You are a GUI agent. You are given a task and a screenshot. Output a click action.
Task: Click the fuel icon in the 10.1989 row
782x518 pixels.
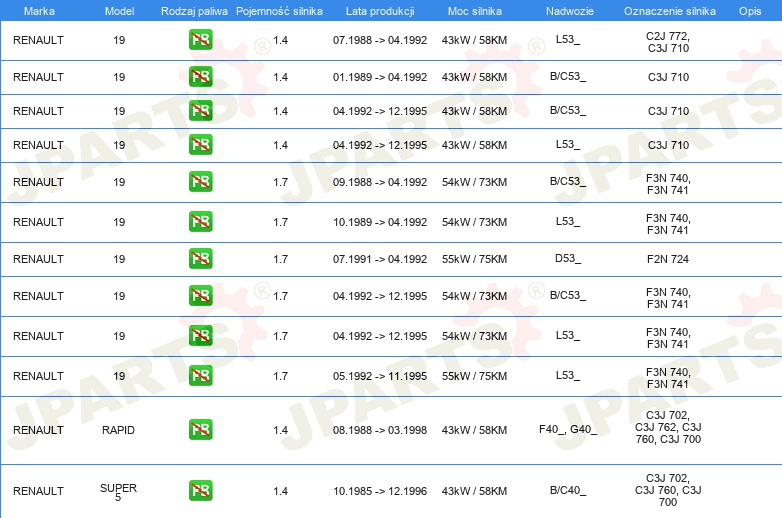pos(200,222)
